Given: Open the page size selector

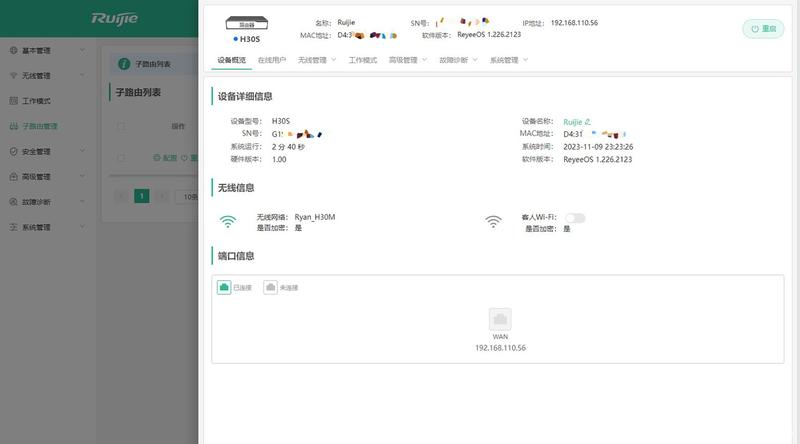Looking at the screenshot, I should [x=187, y=196].
